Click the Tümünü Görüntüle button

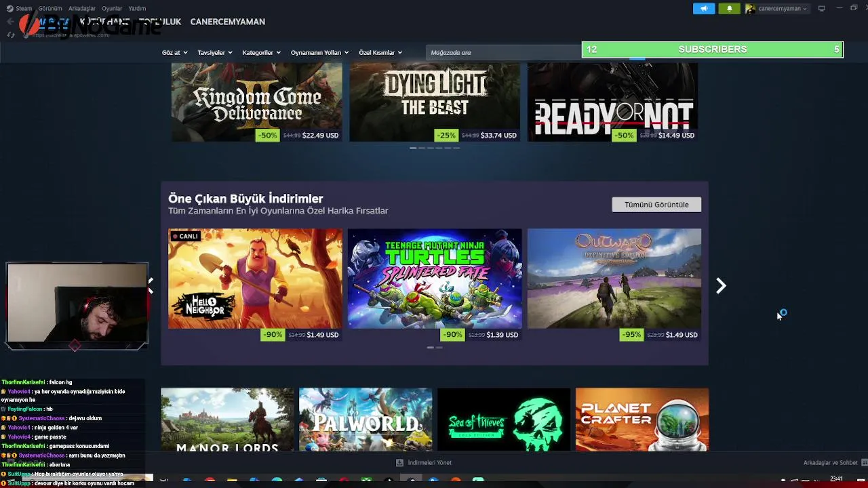[656, 205]
